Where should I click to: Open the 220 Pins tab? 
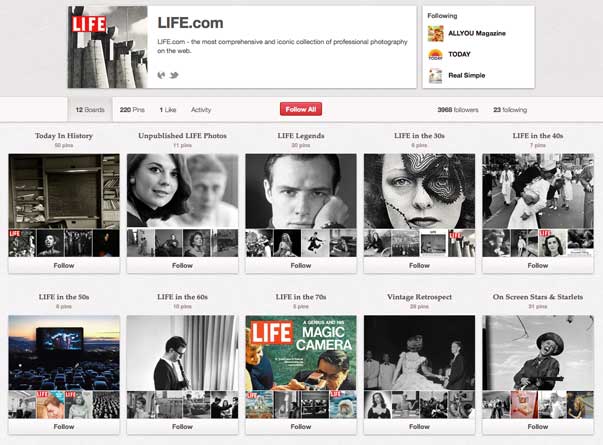point(132,109)
